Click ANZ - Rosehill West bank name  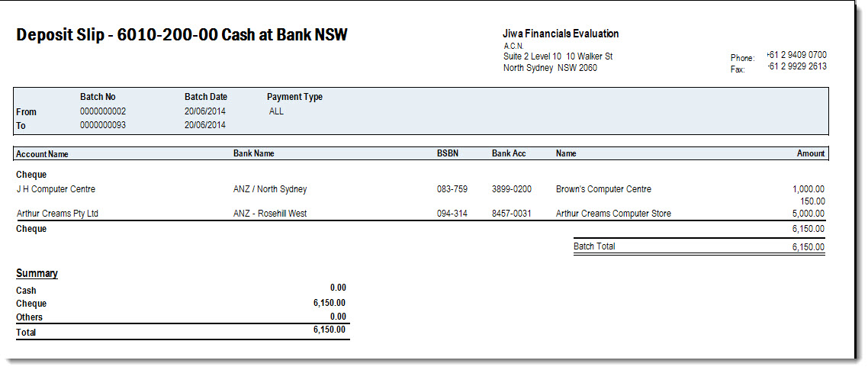click(270, 214)
